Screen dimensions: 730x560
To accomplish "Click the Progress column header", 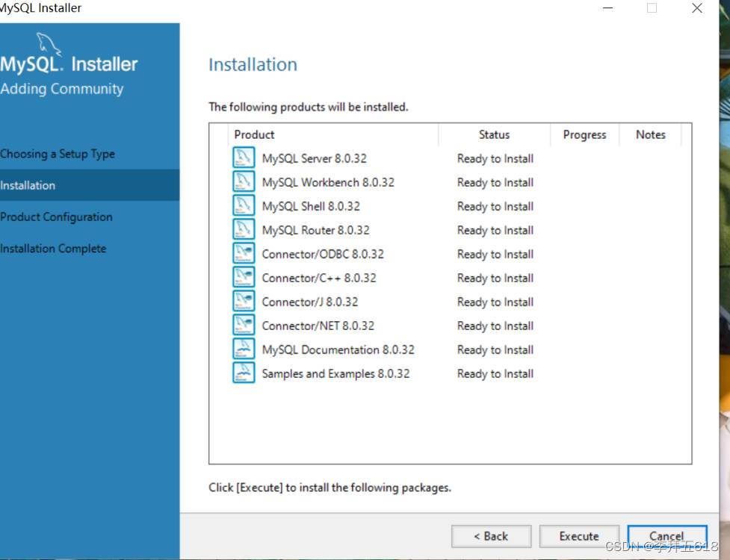I will point(585,134).
